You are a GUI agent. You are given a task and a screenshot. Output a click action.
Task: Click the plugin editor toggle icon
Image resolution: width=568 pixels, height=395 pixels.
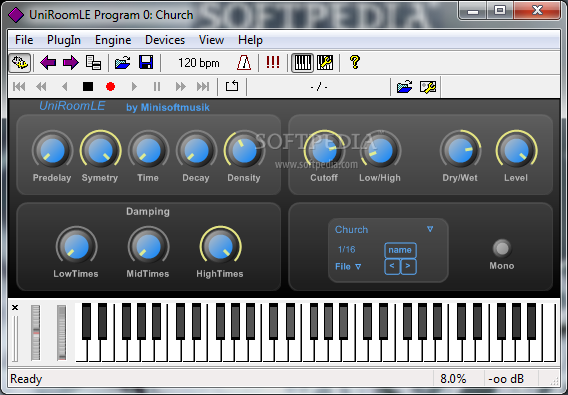click(x=20, y=63)
